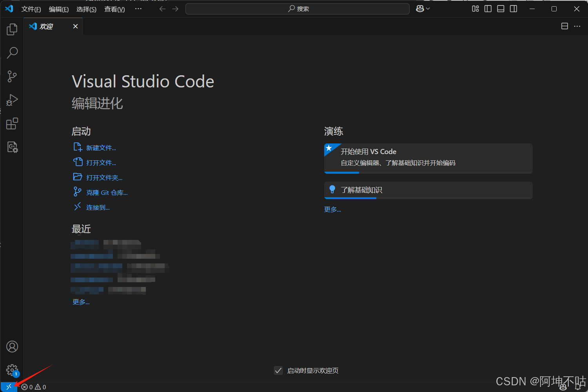
Task: Open the Search view in activity bar
Action: click(12, 53)
